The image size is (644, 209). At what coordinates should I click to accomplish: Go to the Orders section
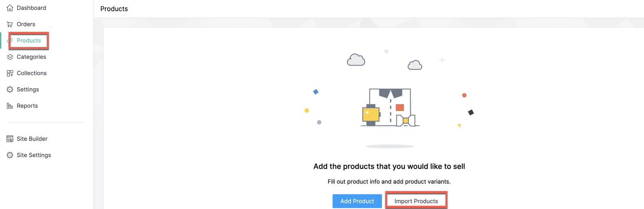pyautogui.click(x=26, y=24)
